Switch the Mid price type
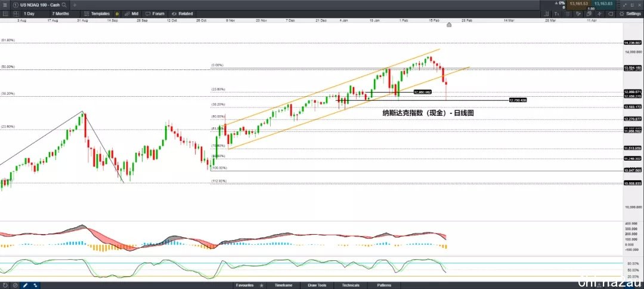Viewport: 644px width, 289px height. pos(131,14)
